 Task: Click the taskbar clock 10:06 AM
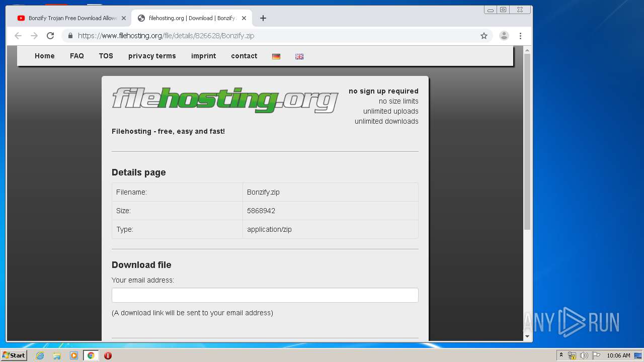tap(618, 355)
